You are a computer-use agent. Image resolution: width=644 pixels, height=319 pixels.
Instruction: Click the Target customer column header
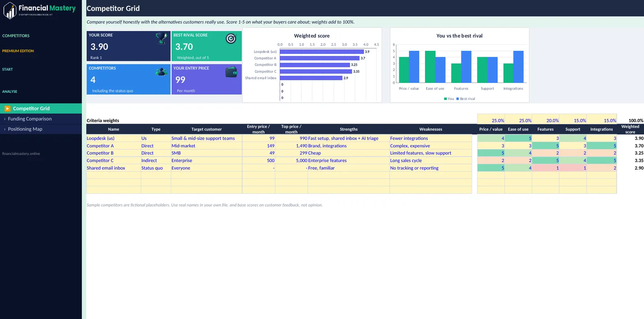(206, 129)
